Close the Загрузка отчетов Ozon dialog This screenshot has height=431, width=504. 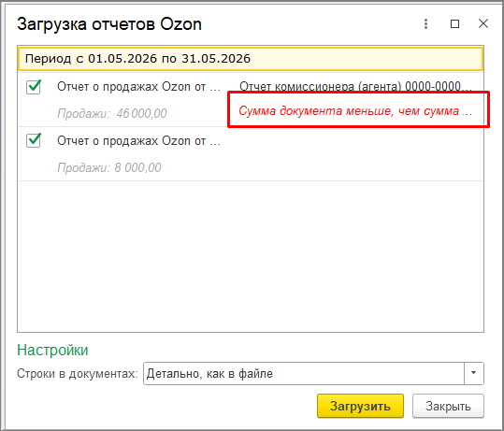(483, 23)
